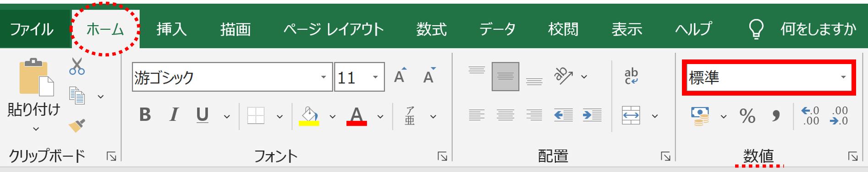Click the Accounting currency format icon
Image resolution: width=868 pixels, height=172 pixels.
click(x=700, y=116)
